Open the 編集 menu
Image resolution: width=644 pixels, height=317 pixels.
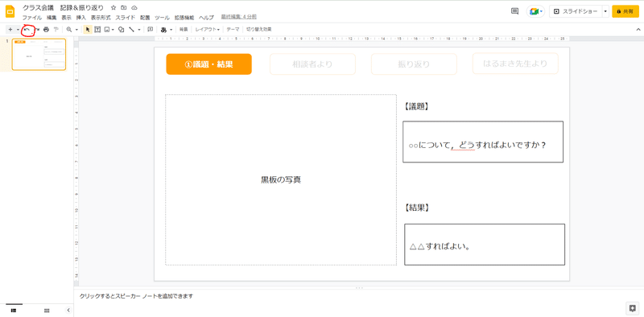point(52,18)
